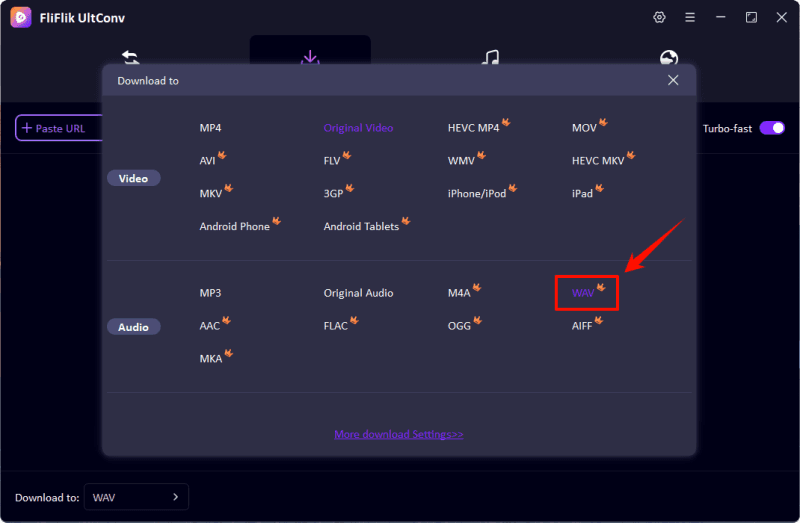Select MKA audio format

coord(211,359)
